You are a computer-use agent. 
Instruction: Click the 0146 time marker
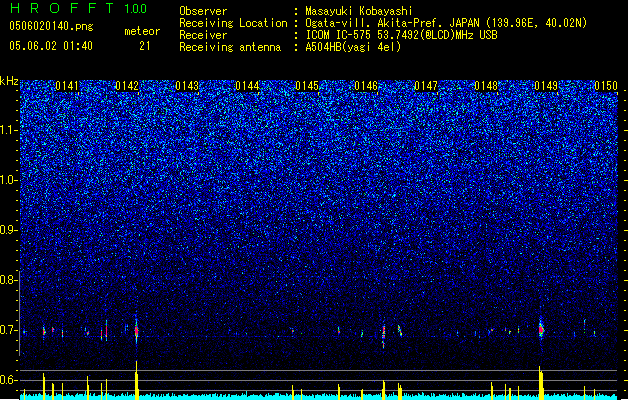(x=366, y=86)
